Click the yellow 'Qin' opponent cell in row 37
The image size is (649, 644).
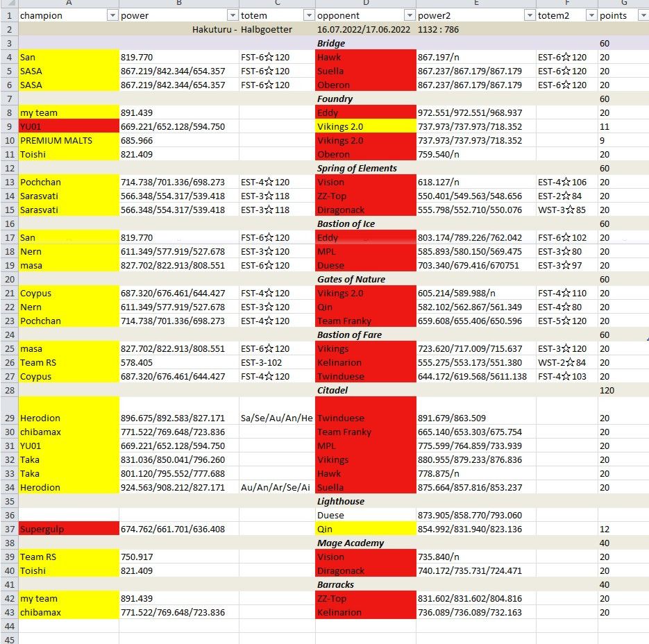(x=366, y=529)
